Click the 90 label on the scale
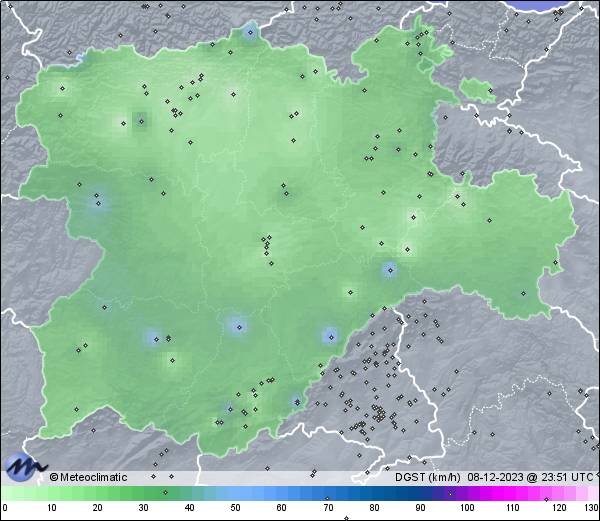Screen dimensions: 600x521 (x=420, y=508)
